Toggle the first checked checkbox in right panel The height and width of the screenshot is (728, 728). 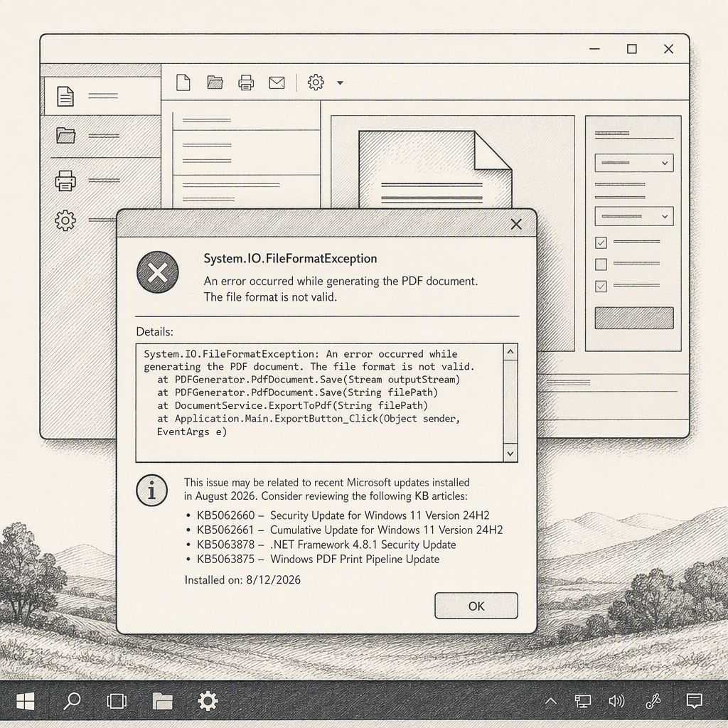coord(601,242)
